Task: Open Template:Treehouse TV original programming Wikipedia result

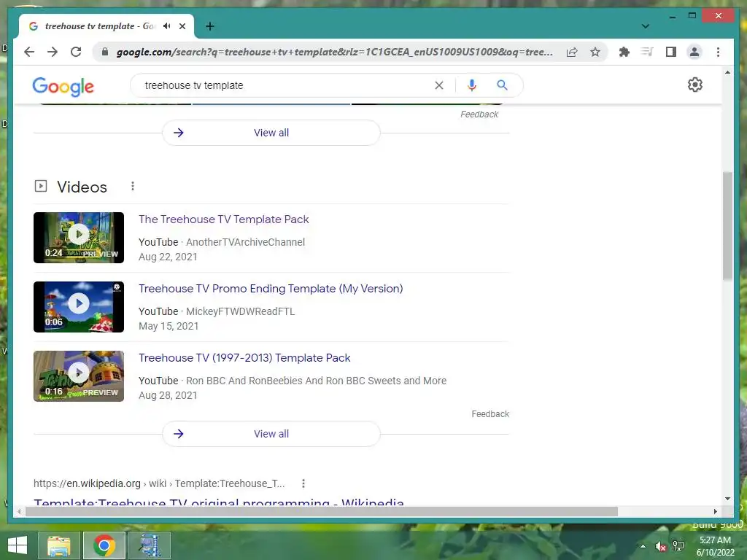Action: point(219,502)
